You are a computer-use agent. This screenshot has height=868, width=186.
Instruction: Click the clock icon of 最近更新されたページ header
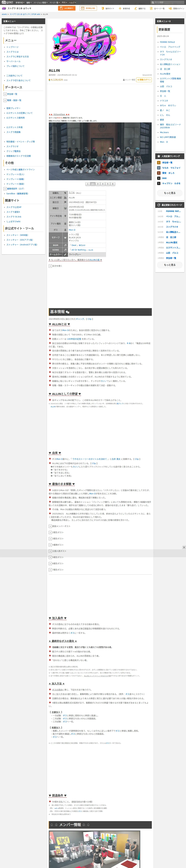[159, 205]
